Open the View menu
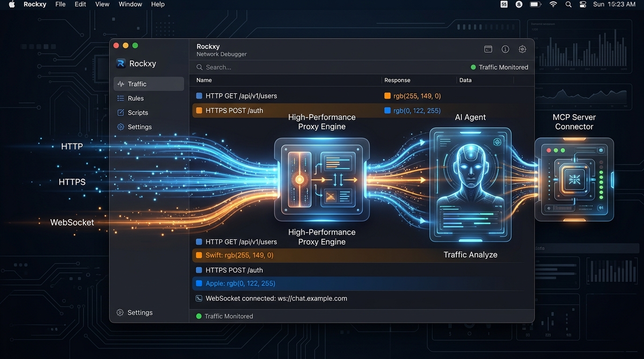644x359 pixels. coord(102,4)
